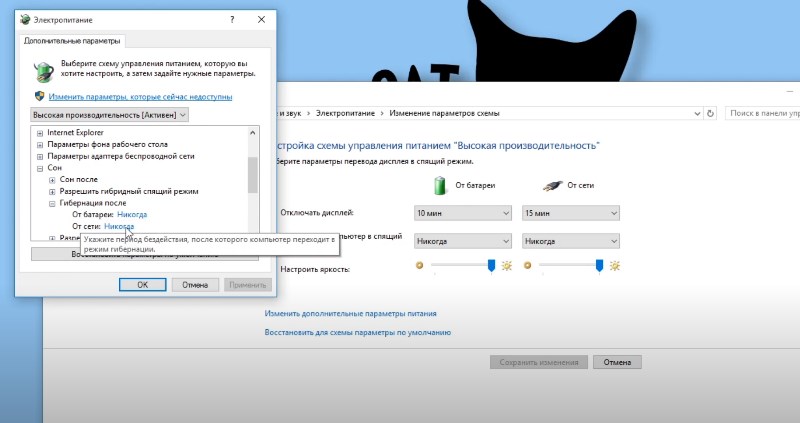Click the Никогда value for От сети
The height and width of the screenshot is (423, 800).
119,226
